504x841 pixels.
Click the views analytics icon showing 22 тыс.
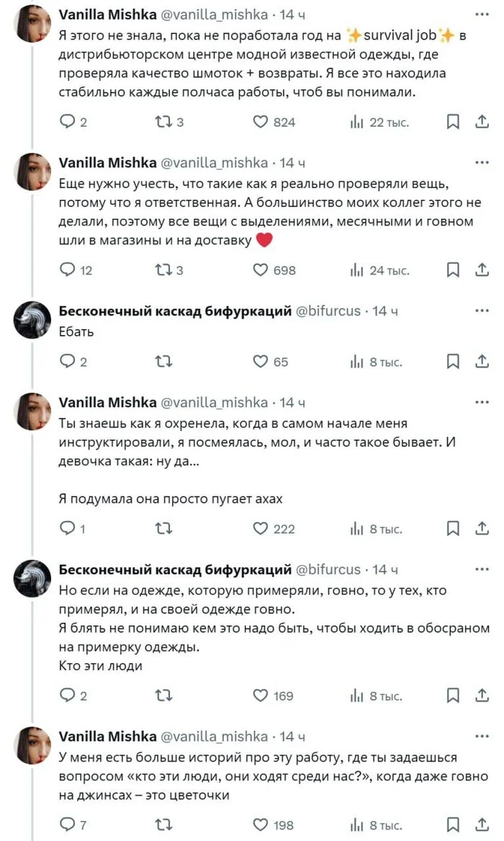tap(356, 122)
